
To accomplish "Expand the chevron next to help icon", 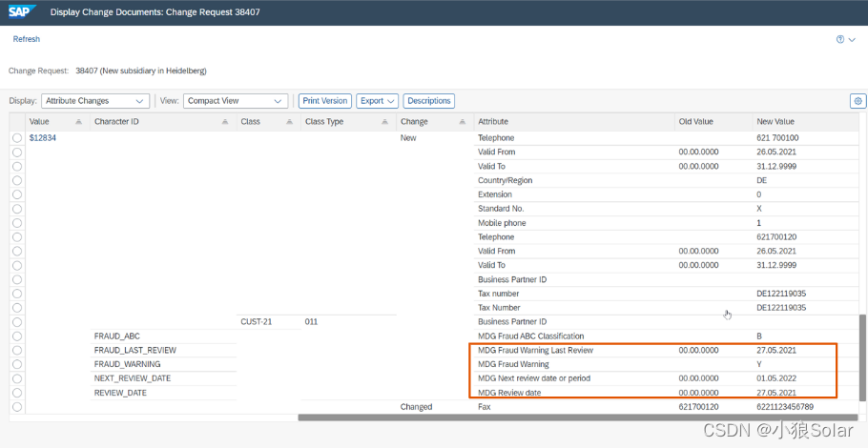I will click(x=852, y=40).
